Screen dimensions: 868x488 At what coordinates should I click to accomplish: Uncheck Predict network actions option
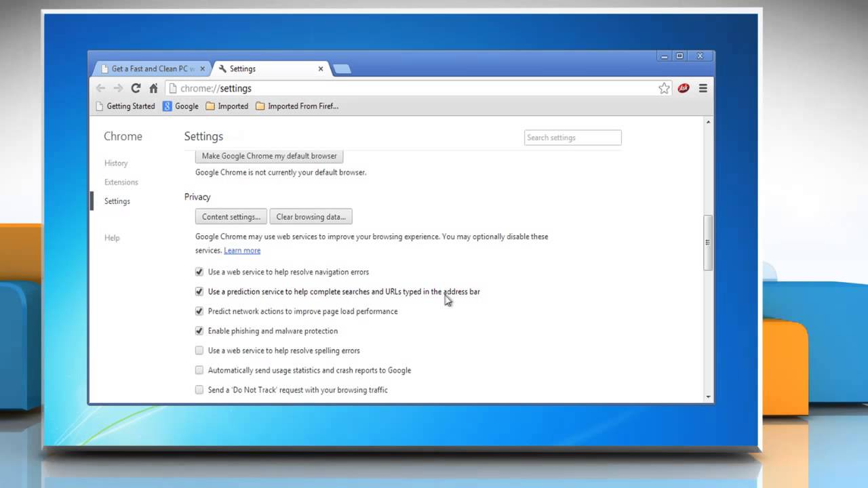pyautogui.click(x=199, y=311)
